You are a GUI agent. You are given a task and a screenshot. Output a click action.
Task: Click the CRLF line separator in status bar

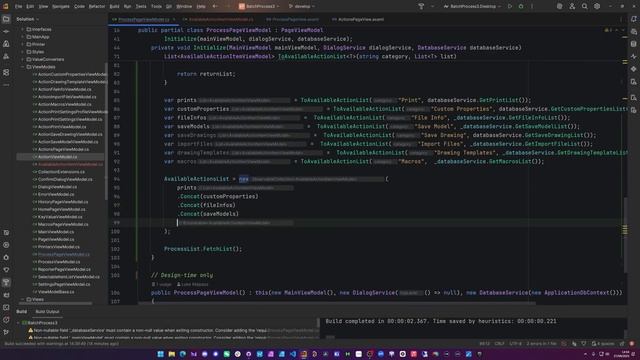click(x=499, y=344)
